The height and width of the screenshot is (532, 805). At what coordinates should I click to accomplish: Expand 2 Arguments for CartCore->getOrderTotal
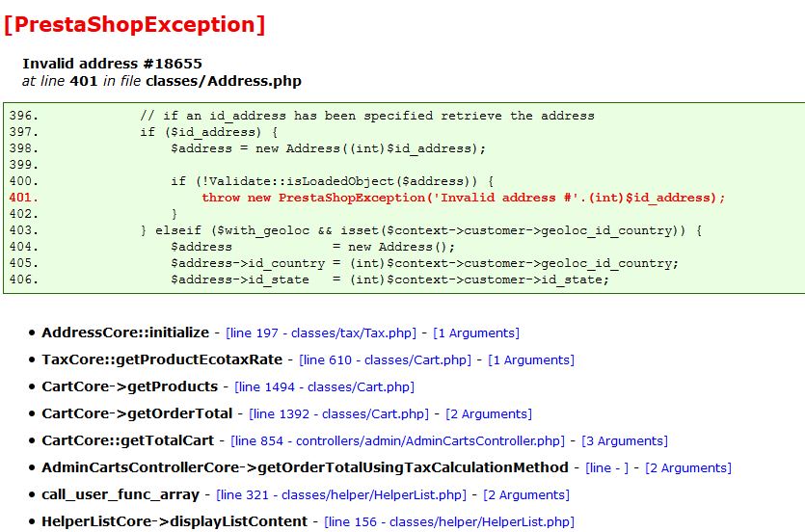click(x=489, y=414)
